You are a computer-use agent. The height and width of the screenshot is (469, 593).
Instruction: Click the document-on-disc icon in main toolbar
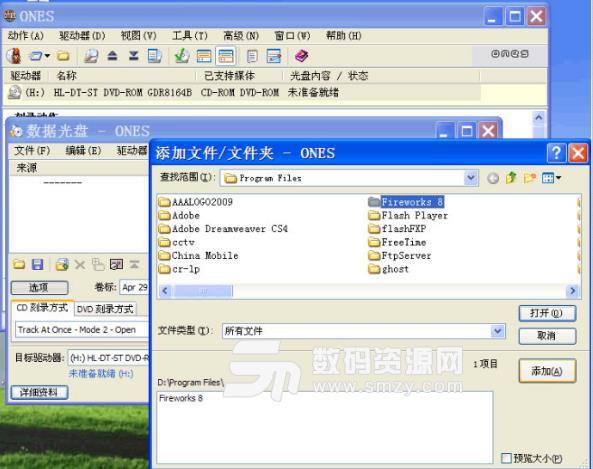154,56
